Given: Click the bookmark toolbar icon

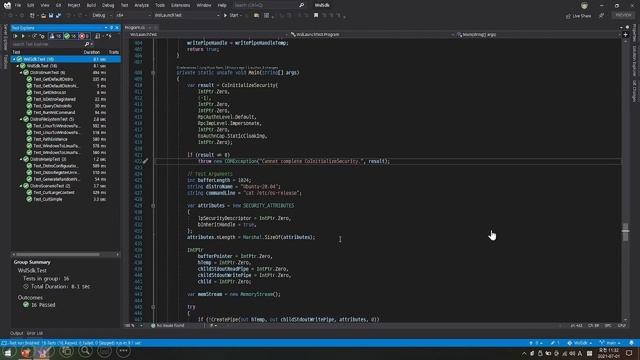Looking at the screenshot, I should [x=316, y=16].
